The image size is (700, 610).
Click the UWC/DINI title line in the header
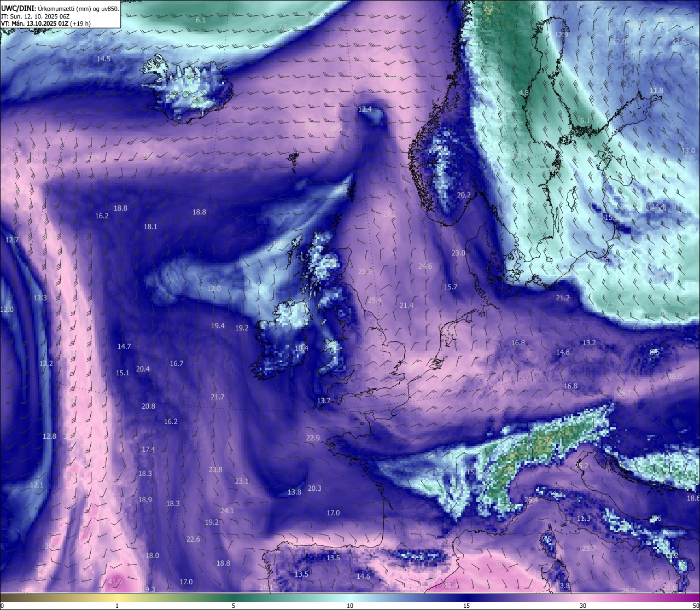point(60,8)
